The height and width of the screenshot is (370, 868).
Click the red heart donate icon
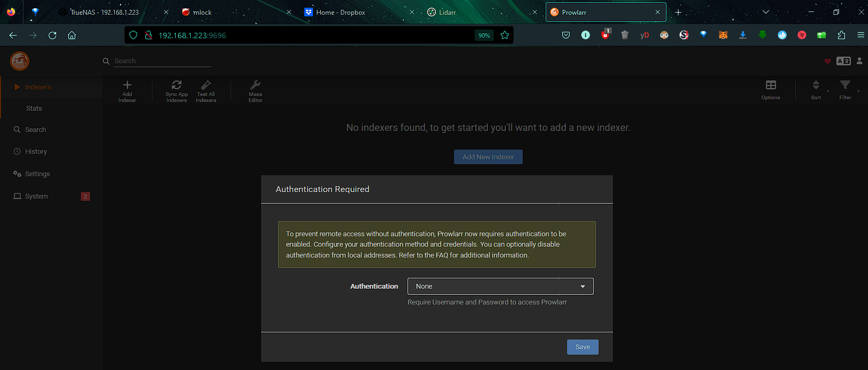click(x=828, y=61)
